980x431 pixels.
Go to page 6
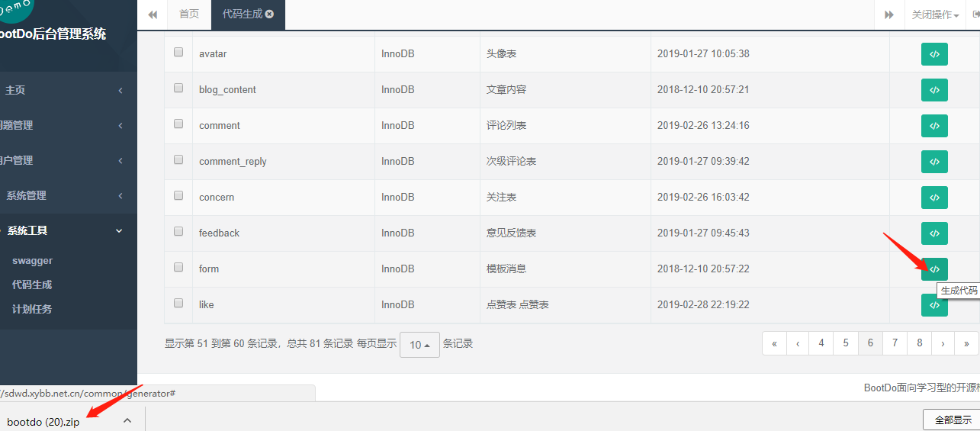click(870, 343)
